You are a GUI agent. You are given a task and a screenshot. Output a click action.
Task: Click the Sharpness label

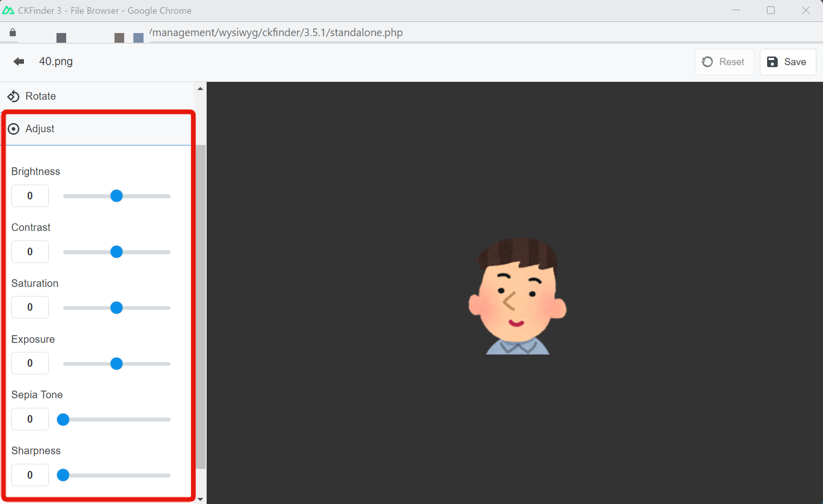(36, 451)
